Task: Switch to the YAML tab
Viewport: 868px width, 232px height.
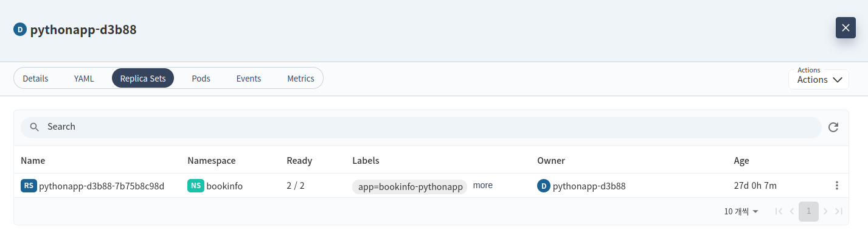Action: (84, 79)
